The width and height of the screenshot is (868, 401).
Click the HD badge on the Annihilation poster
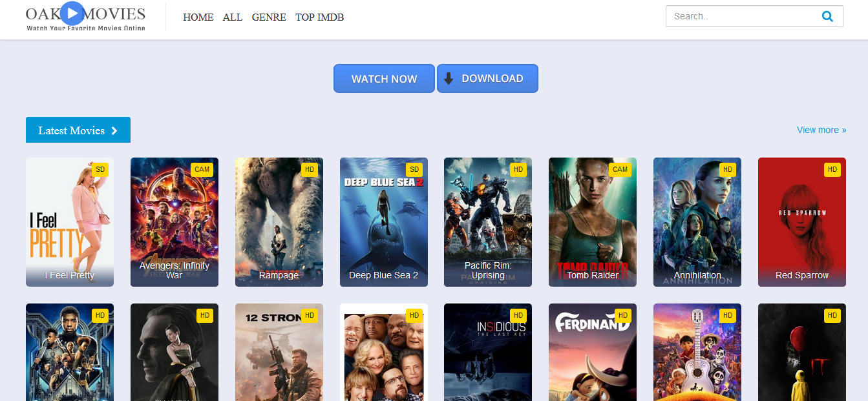(728, 169)
